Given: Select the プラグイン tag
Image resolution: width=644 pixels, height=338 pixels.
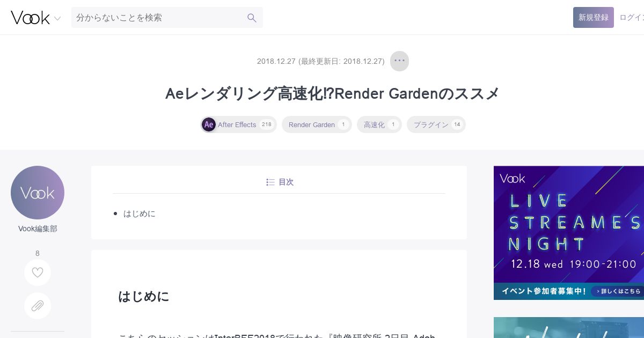Looking at the screenshot, I should pos(436,124).
